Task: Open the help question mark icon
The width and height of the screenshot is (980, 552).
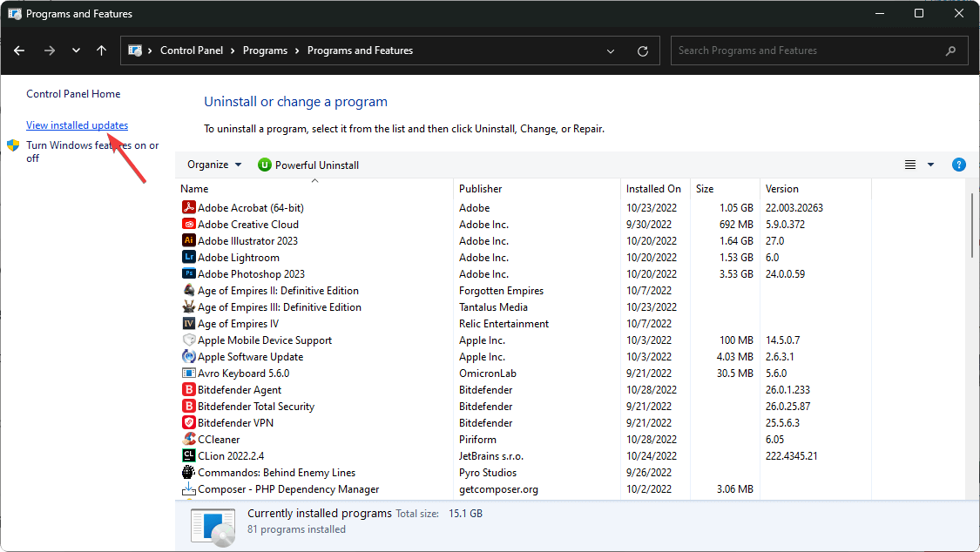Action: tap(958, 165)
